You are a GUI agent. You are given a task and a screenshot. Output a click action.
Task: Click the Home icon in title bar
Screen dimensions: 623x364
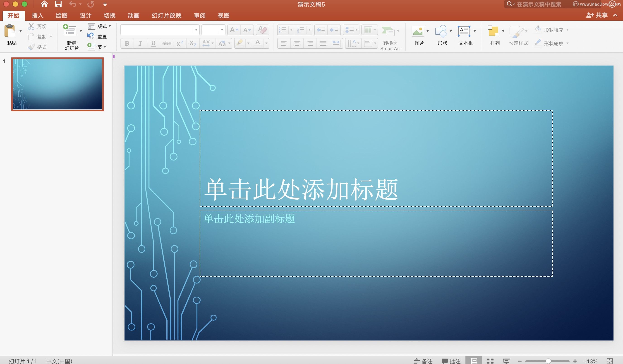(44, 4)
